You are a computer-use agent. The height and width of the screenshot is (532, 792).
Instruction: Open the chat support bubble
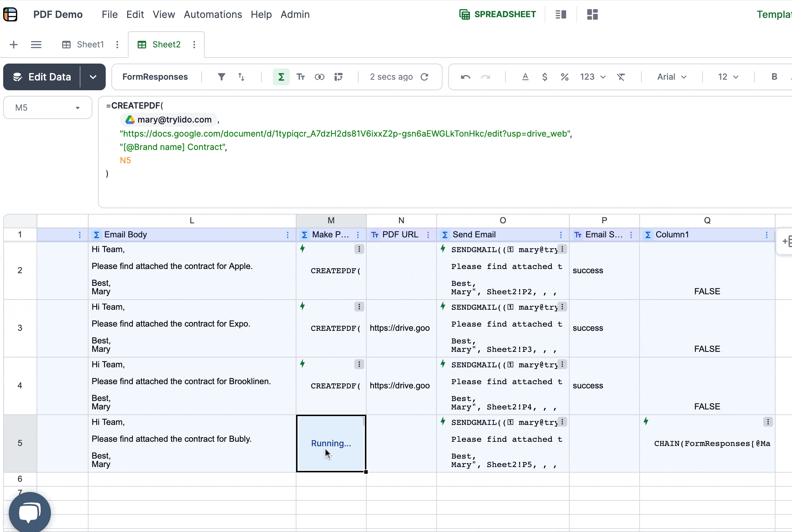[30, 512]
